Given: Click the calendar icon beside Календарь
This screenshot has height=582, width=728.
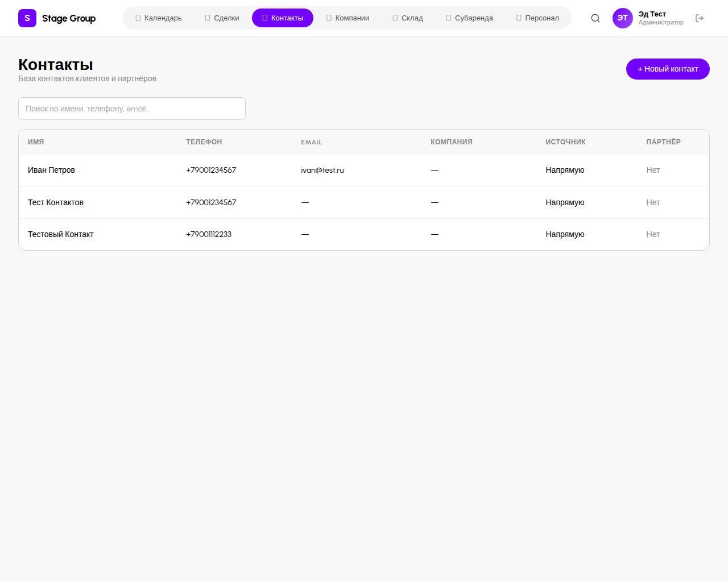Looking at the screenshot, I should pyautogui.click(x=138, y=18).
